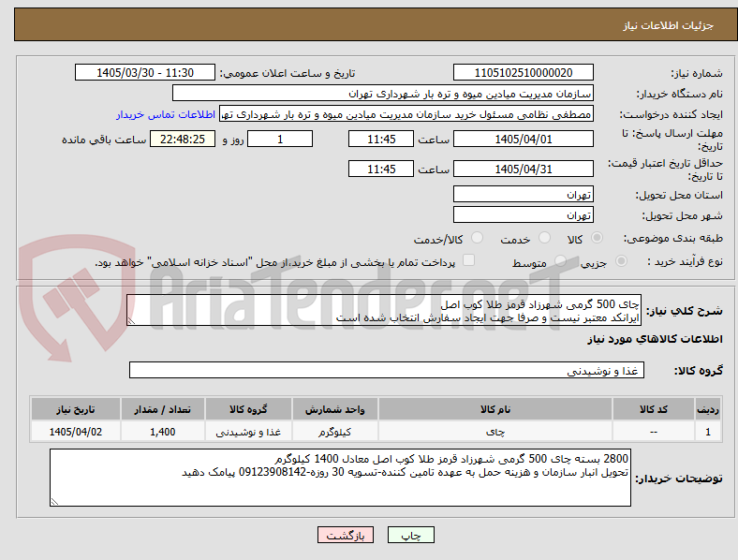The height and width of the screenshot is (560, 738).
Task: Click the ردیف column header
Action: (707, 409)
